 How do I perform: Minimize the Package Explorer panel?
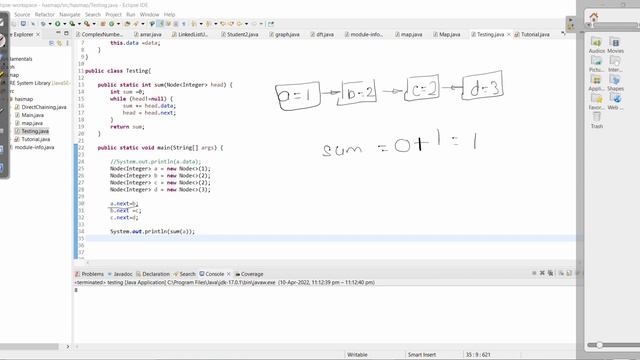[58, 33]
